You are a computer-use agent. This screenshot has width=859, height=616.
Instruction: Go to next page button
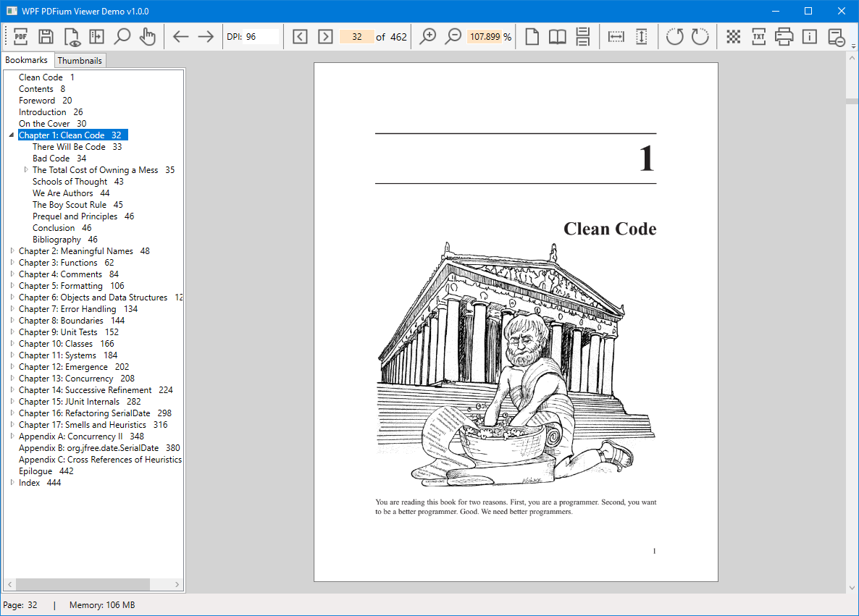325,37
